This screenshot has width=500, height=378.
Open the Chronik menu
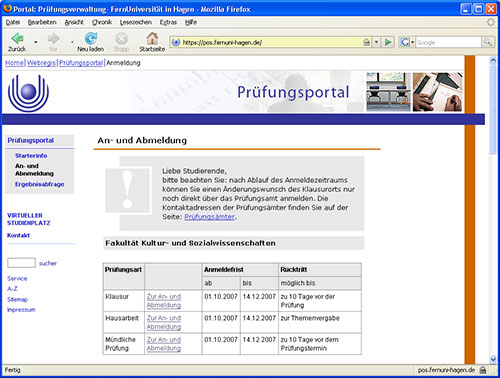point(102,22)
